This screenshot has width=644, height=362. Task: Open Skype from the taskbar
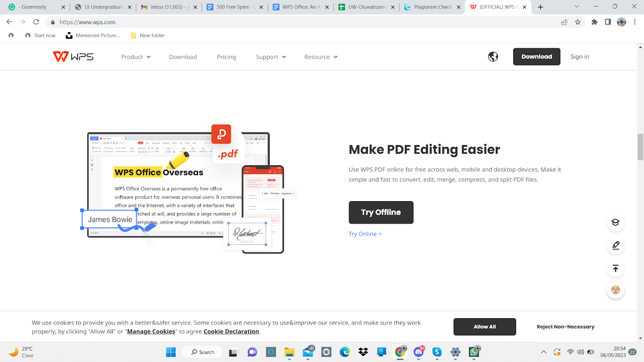[x=437, y=352]
